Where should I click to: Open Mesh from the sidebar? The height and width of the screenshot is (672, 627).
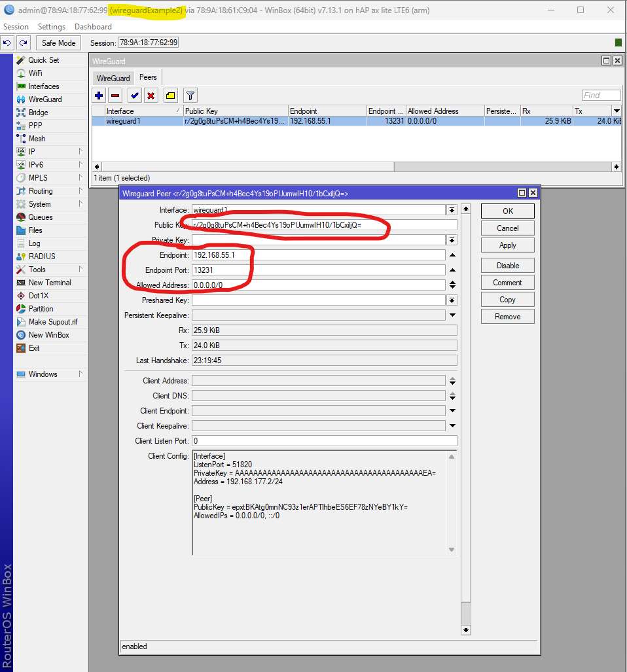(x=37, y=139)
